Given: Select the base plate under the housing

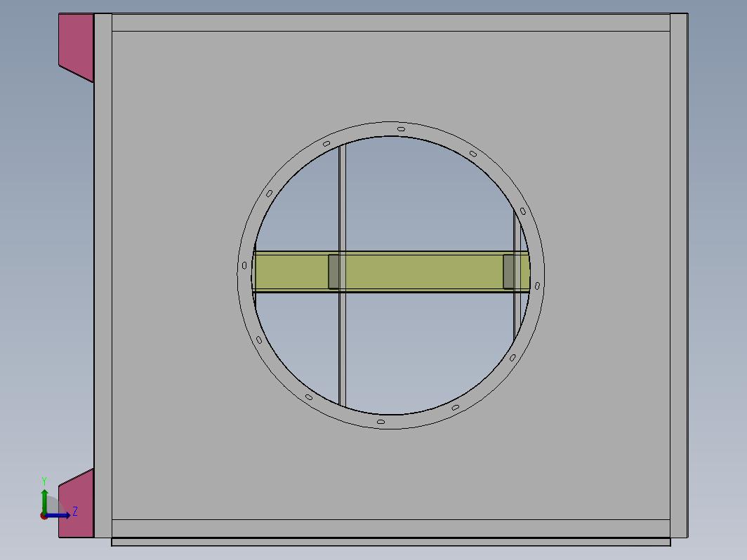Looking at the screenshot, I should coord(390,542).
